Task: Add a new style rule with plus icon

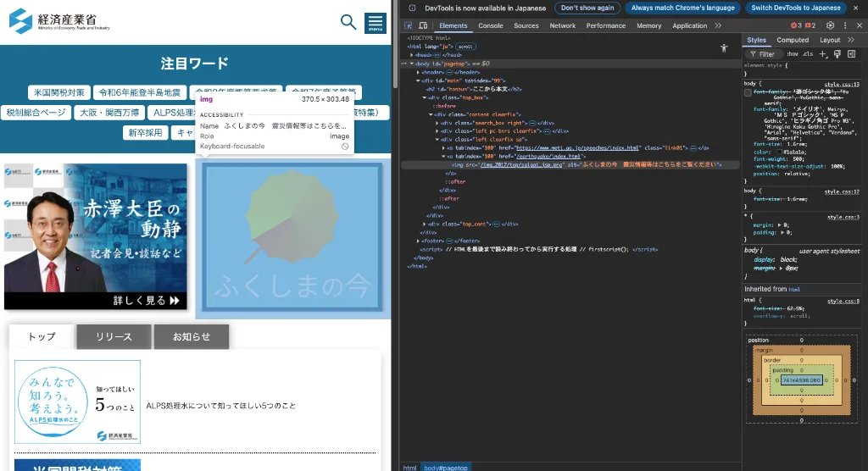Action: [x=822, y=53]
